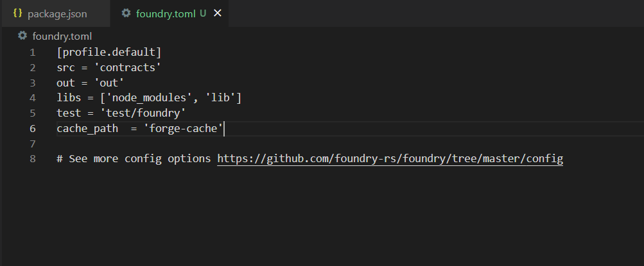Close the foundry.toml tab
This screenshot has width=644, height=266.
(x=218, y=13)
